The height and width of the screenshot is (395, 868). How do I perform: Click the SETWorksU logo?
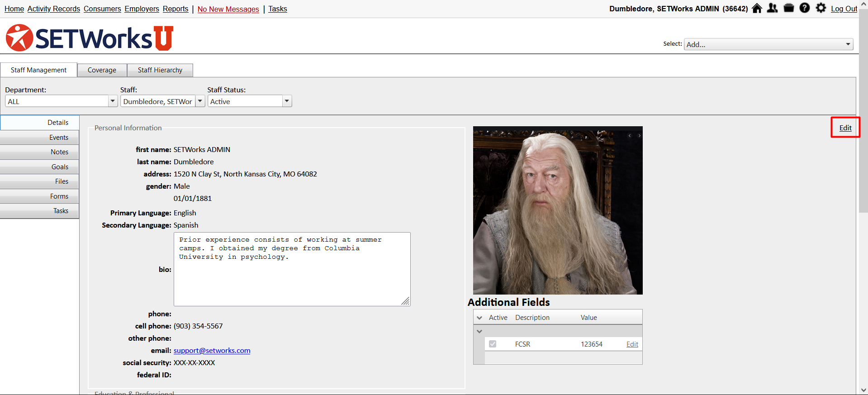tap(90, 38)
